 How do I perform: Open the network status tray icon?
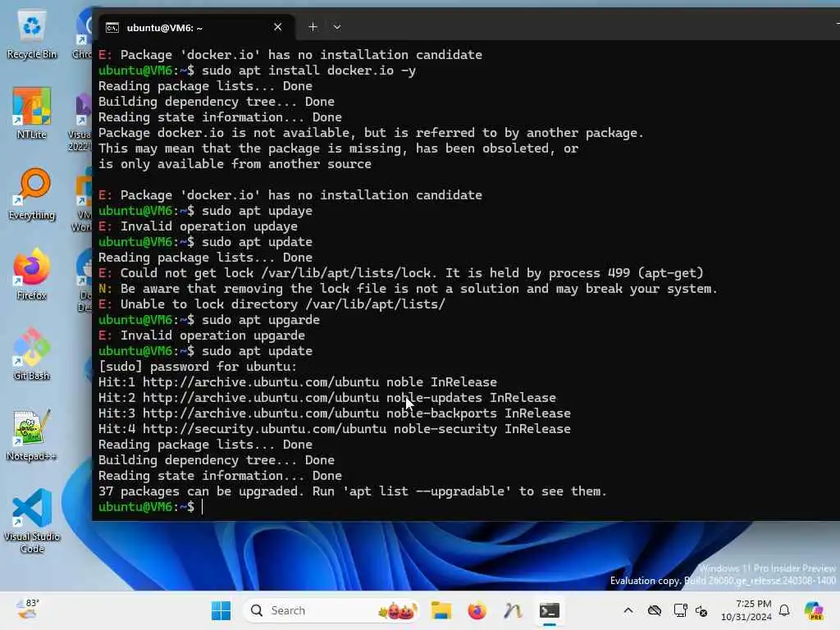click(680, 610)
